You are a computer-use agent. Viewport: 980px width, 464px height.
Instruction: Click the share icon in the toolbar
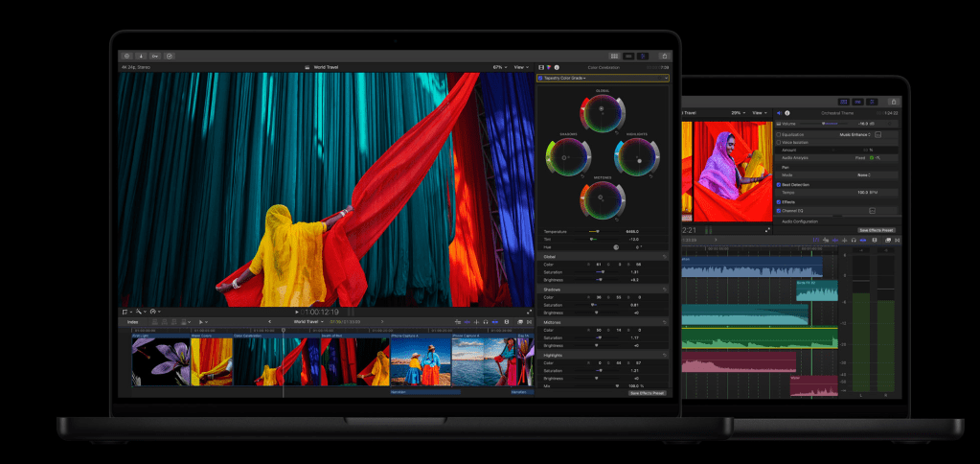pos(665,57)
